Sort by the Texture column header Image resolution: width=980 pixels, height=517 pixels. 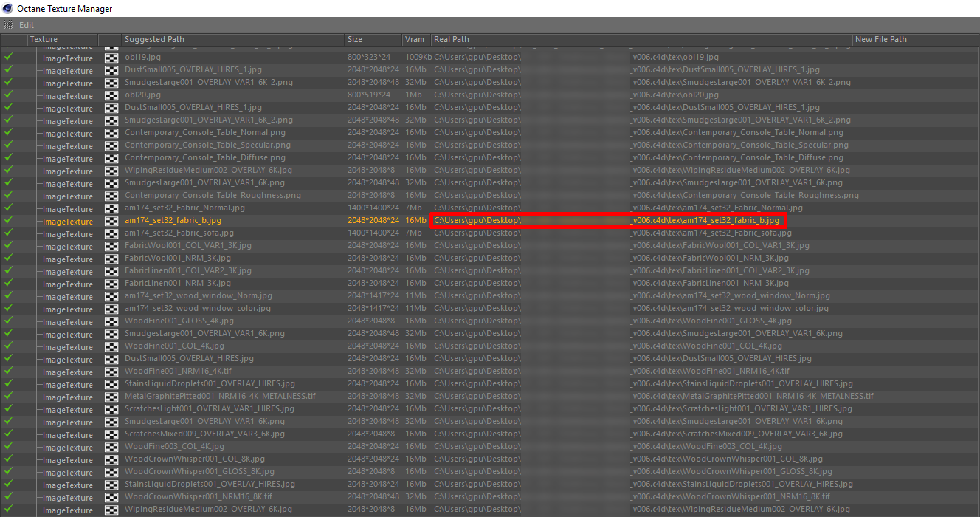(x=44, y=39)
